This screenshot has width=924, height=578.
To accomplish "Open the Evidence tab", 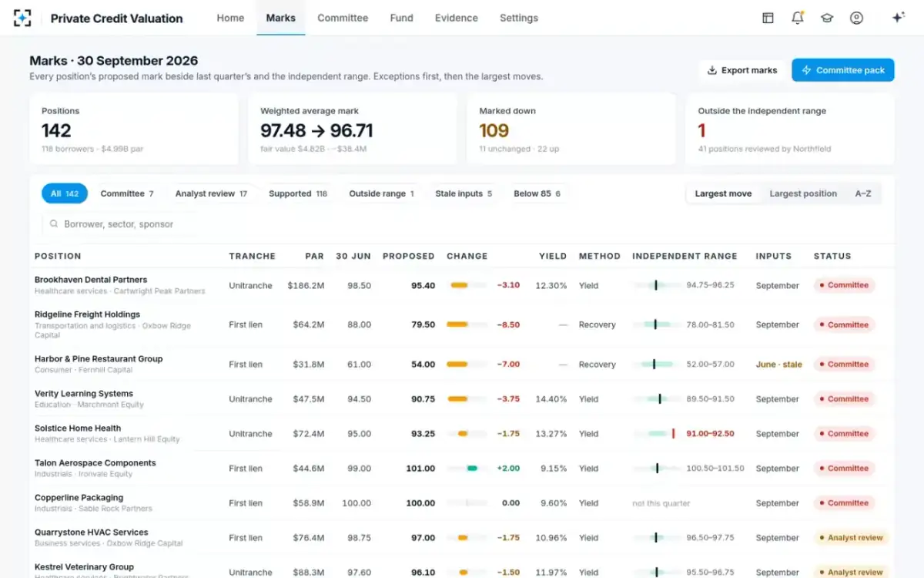I will point(457,18).
